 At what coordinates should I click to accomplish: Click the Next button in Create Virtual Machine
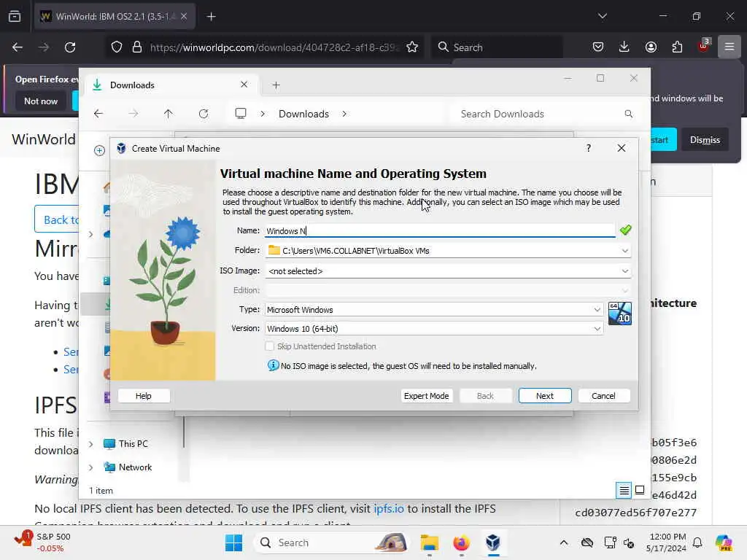pyautogui.click(x=544, y=396)
